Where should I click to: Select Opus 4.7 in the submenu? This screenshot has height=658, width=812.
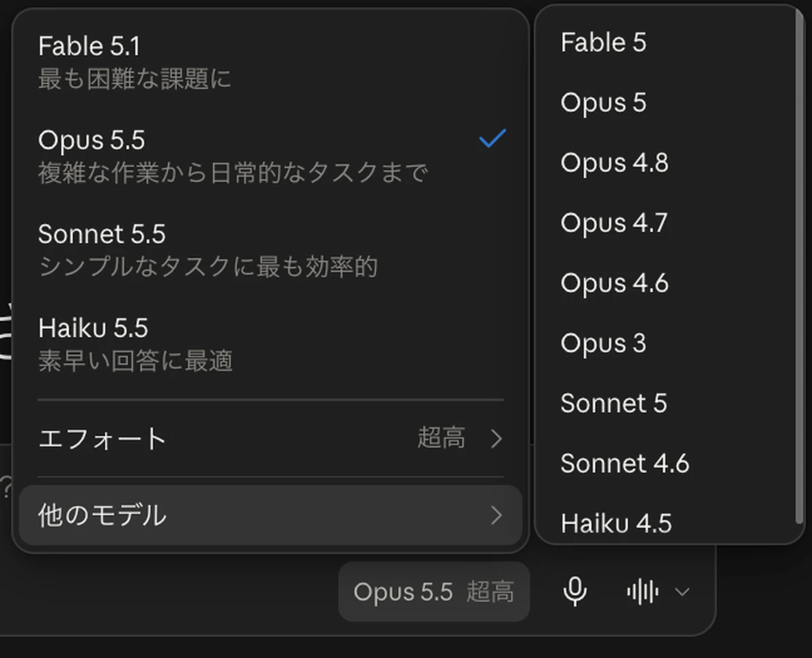click(x=667, y=223)
